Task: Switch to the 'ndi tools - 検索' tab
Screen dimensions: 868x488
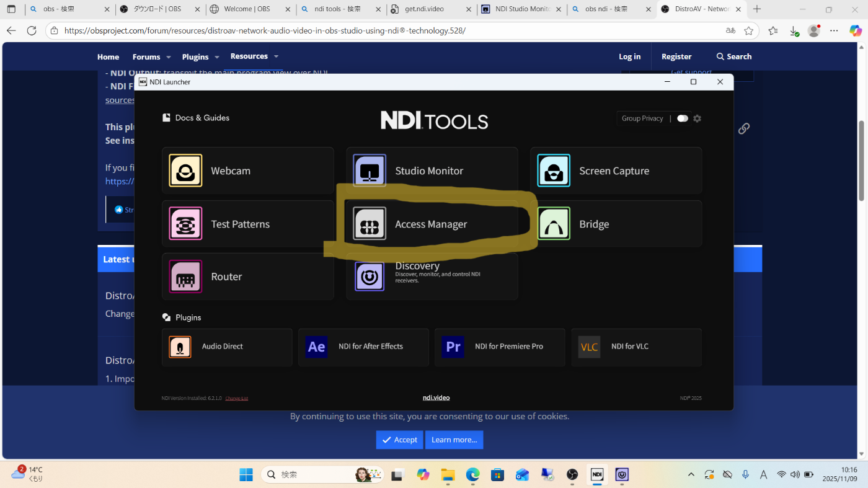Action: pos(341,9)
